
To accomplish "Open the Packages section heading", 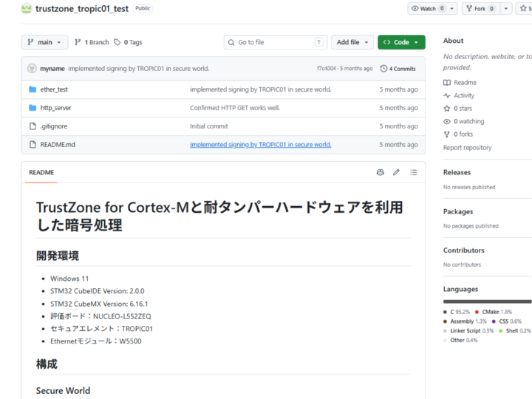I will pyautogui.click(x=458, y=211).
